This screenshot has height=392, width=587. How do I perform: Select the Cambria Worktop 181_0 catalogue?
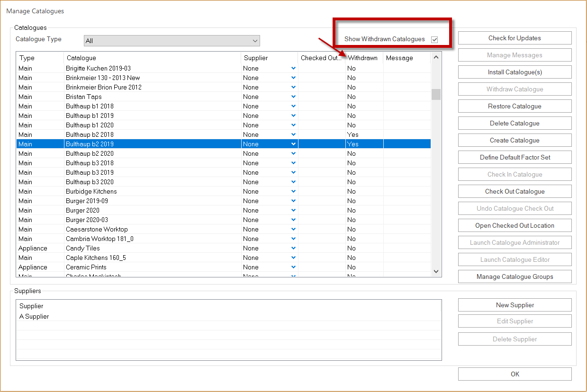click(224, 239)
